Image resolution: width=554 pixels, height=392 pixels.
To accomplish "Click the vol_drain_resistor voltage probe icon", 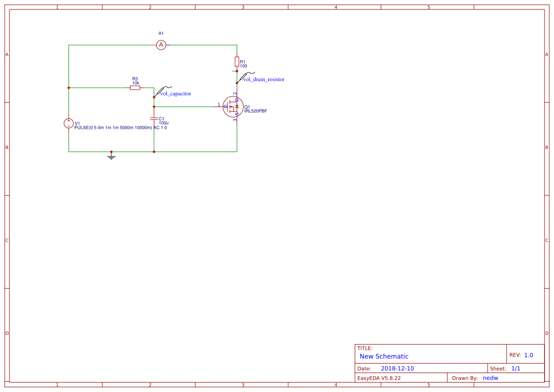I will (x=246, y=76).
